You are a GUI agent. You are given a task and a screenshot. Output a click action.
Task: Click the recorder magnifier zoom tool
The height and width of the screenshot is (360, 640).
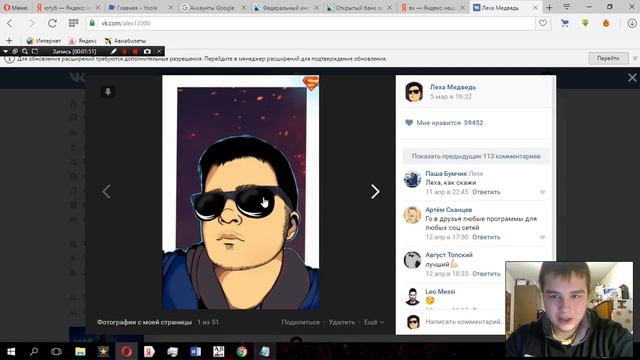(25, 51)
